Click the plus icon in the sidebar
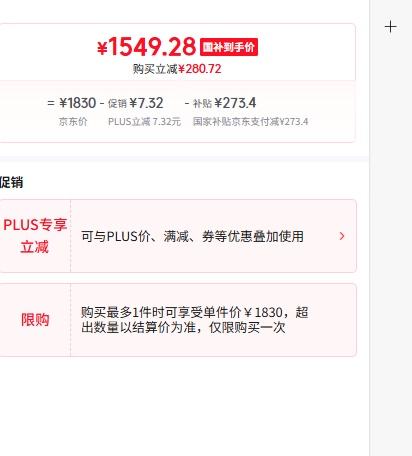The height and width of the screenshot is (456, 412). pos(390,27)
